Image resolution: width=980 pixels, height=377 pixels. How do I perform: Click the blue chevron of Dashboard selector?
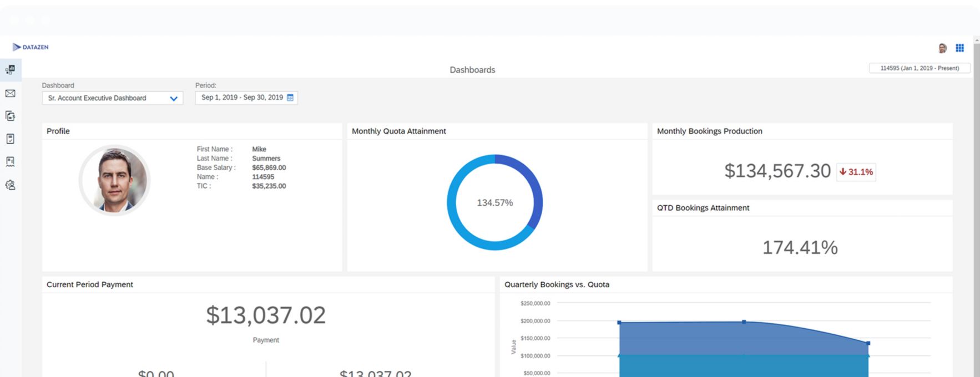[x=174, y=99]
